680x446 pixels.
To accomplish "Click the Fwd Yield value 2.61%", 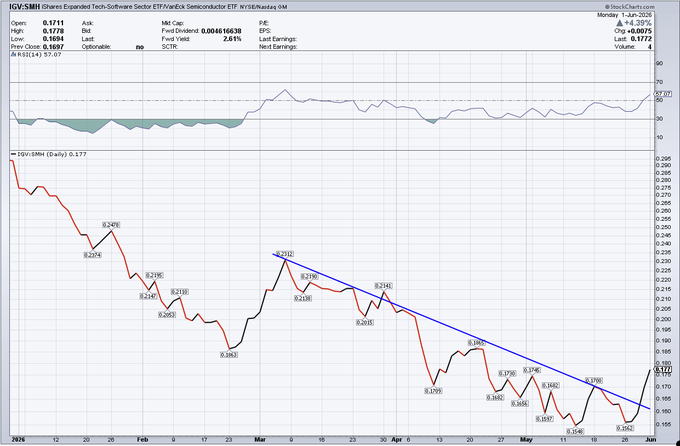I will coord(232,39).
